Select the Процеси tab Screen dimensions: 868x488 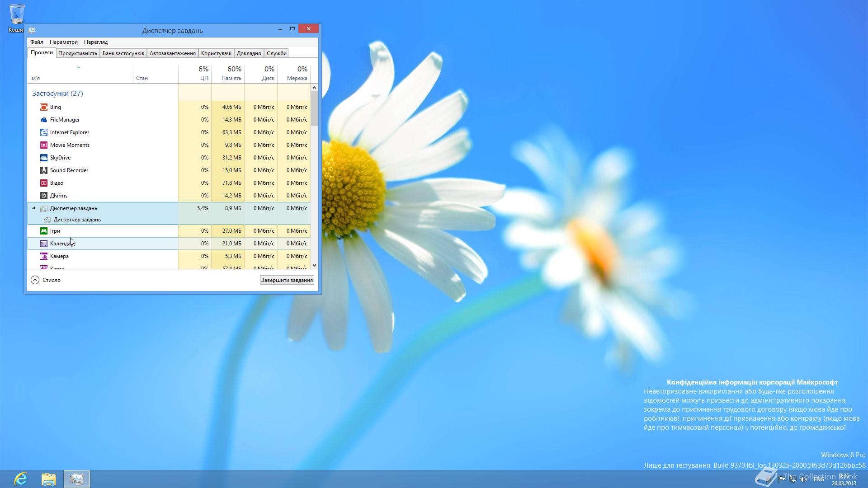click(42, 52)
